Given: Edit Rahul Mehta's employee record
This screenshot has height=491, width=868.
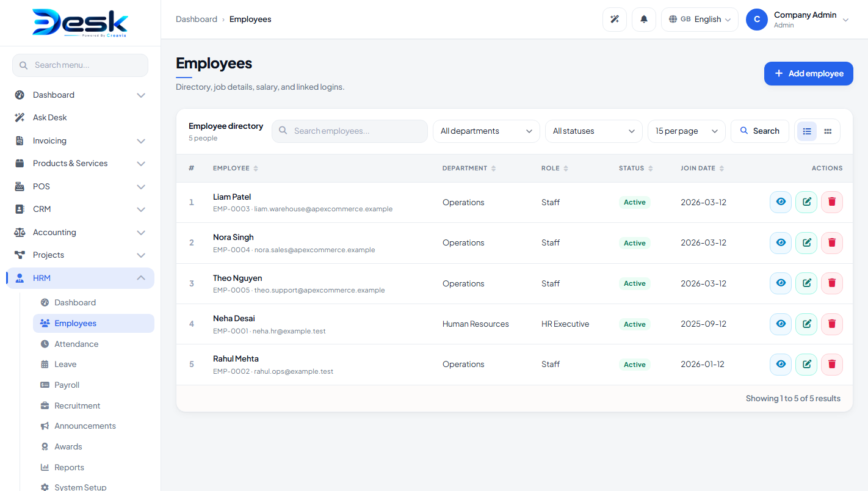Looking at the screenshot, I should [806, 364].
